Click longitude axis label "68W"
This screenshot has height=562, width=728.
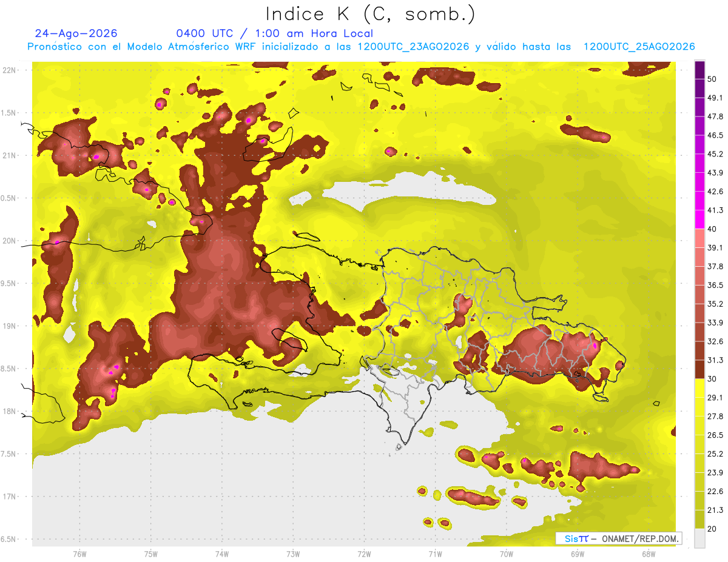[x=649, y=554]
